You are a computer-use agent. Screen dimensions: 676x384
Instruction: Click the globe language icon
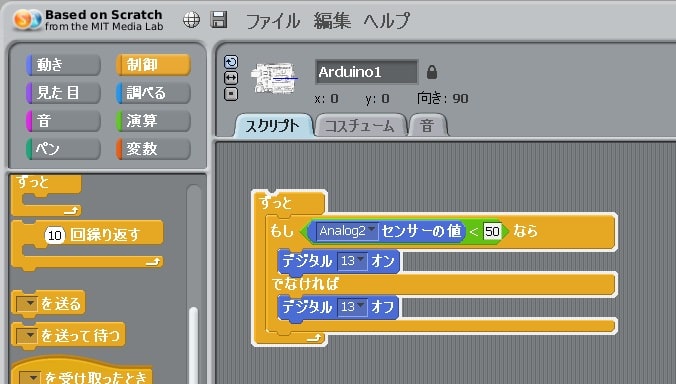coord(191,19)
